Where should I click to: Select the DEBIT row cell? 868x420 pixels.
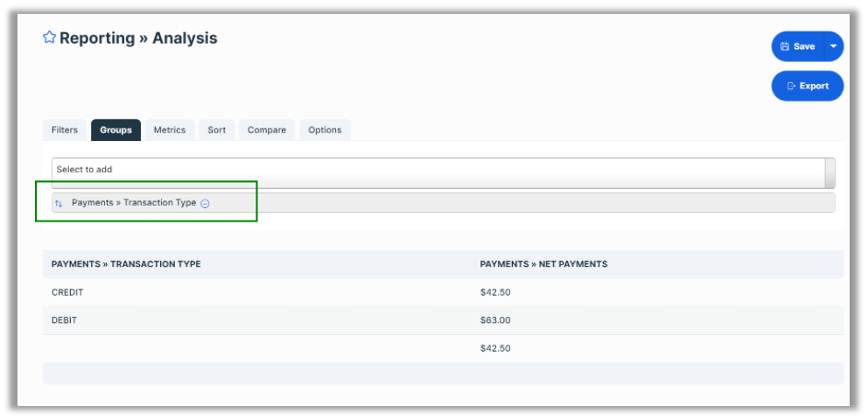(x=64, y=320)
